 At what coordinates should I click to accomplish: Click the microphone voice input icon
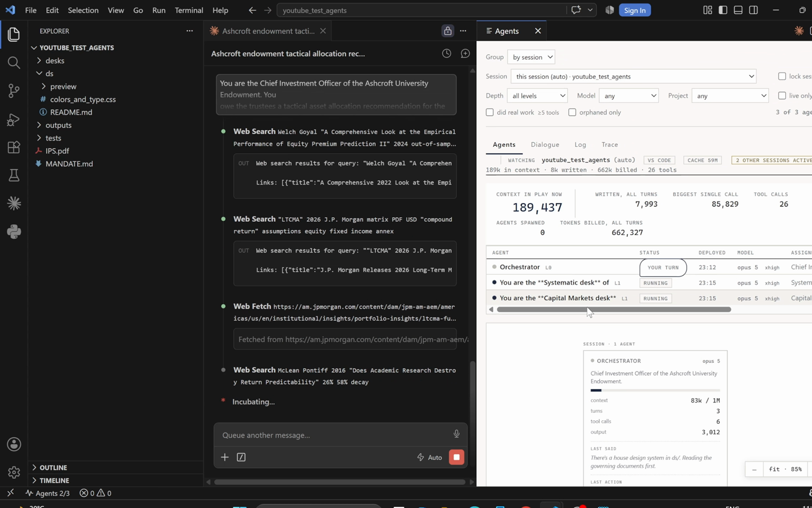[x=456, y=434]
